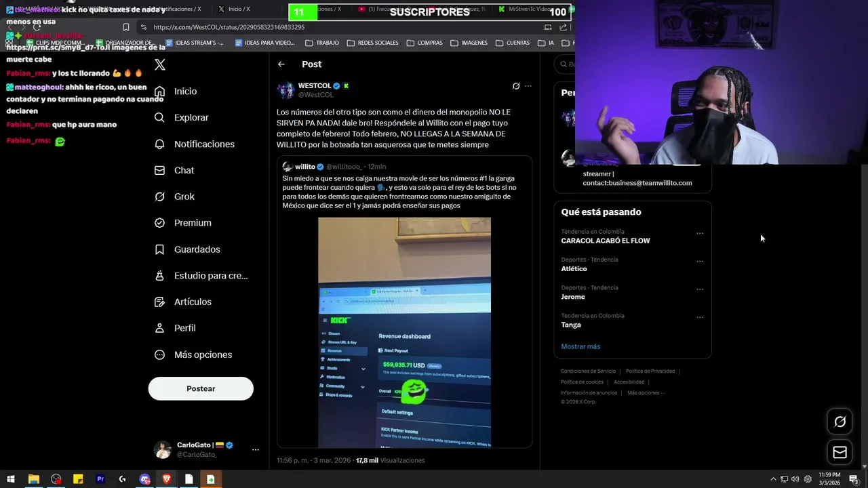Go back with the Post arrow
The height and width of the screenshot is (488, 868).
click(x=281, y=64)
